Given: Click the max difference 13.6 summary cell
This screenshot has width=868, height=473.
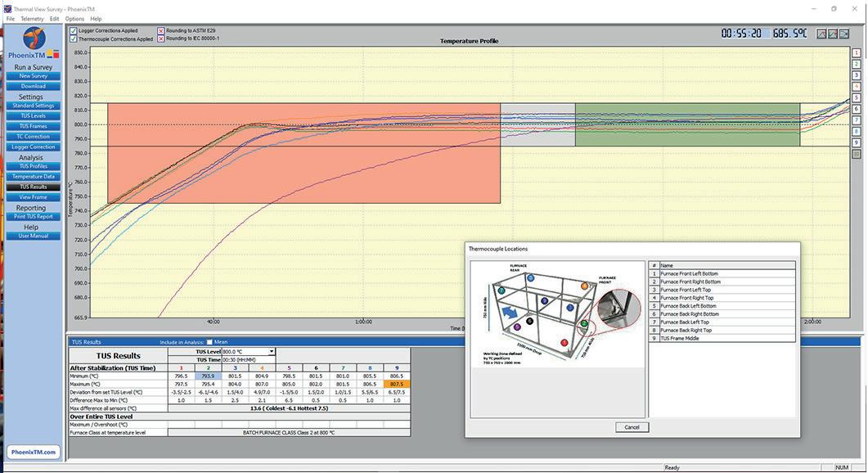Looking at the screenshot, I should click(289, 408).
